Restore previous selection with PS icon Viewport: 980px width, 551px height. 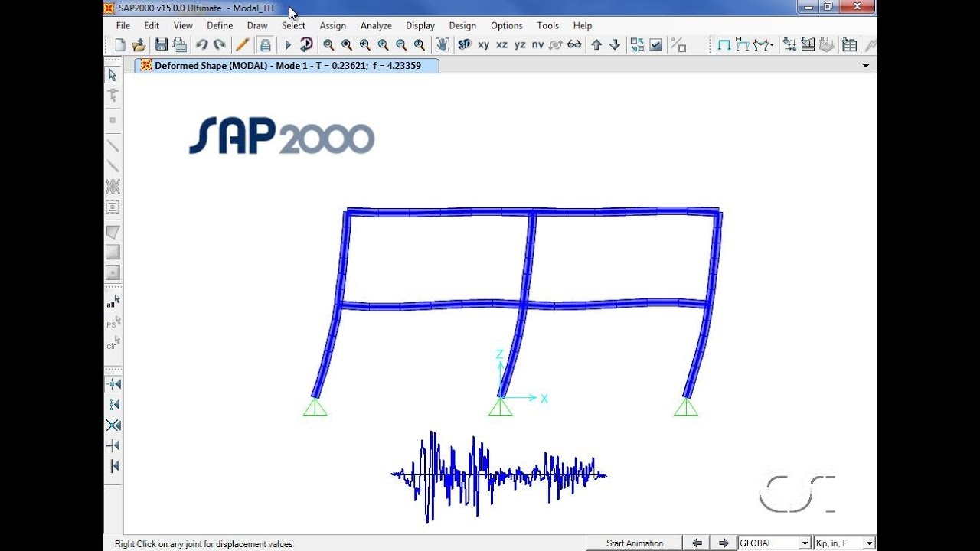click(113, 322)
